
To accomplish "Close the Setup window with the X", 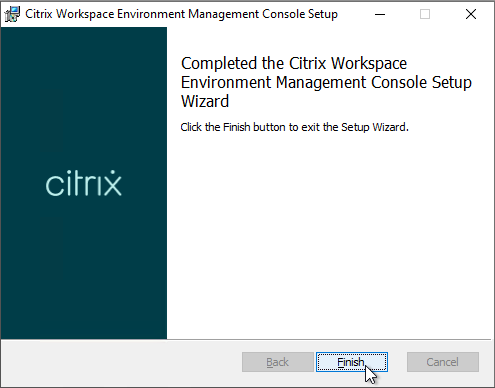I will click(471, 14).
